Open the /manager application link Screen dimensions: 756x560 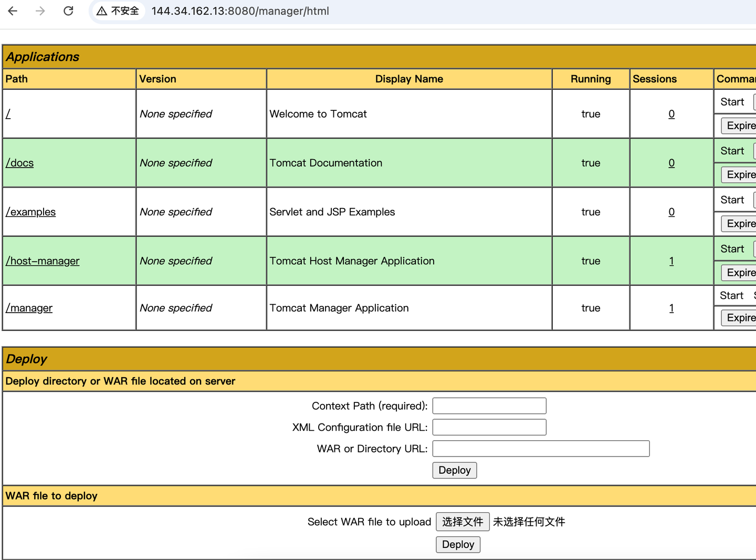coord(29,308)
